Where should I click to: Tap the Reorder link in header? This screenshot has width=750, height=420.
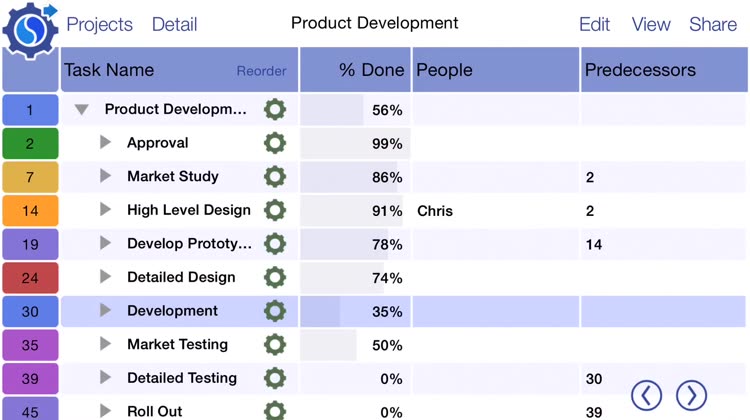pyautogui.click(x=261, y=71)
